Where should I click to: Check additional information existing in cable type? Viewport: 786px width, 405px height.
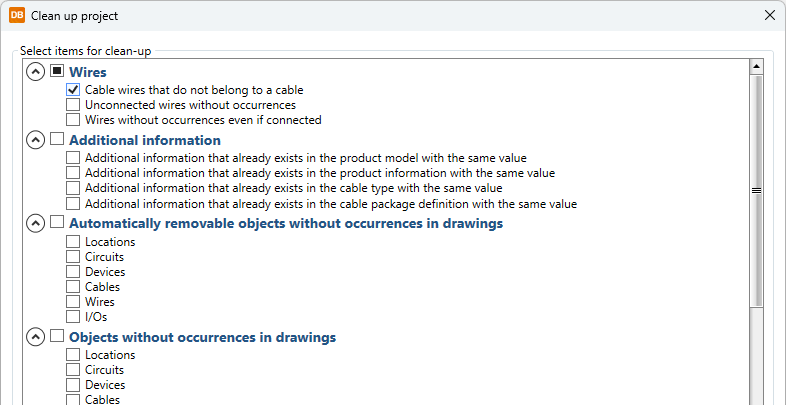[73, 188]
